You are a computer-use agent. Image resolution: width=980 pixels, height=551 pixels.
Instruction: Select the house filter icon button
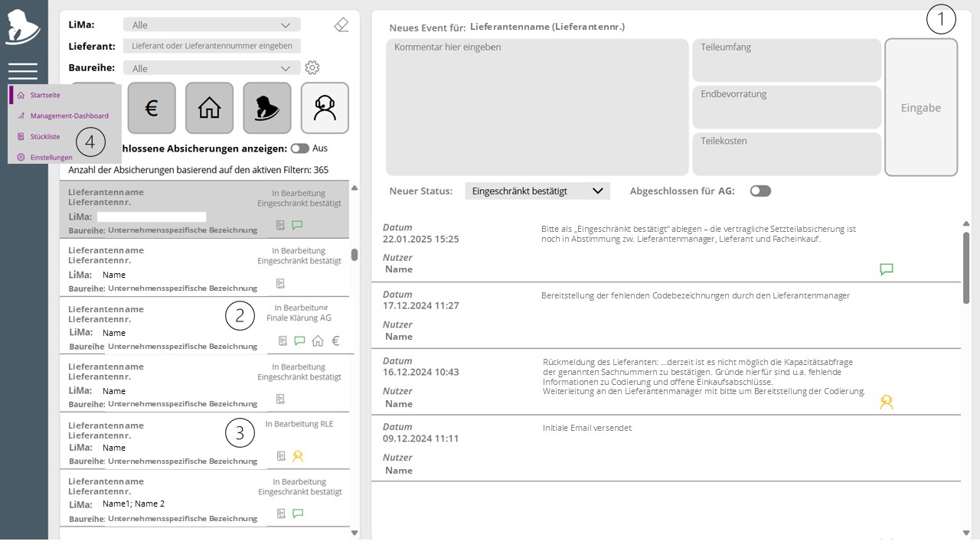[209, 108]
